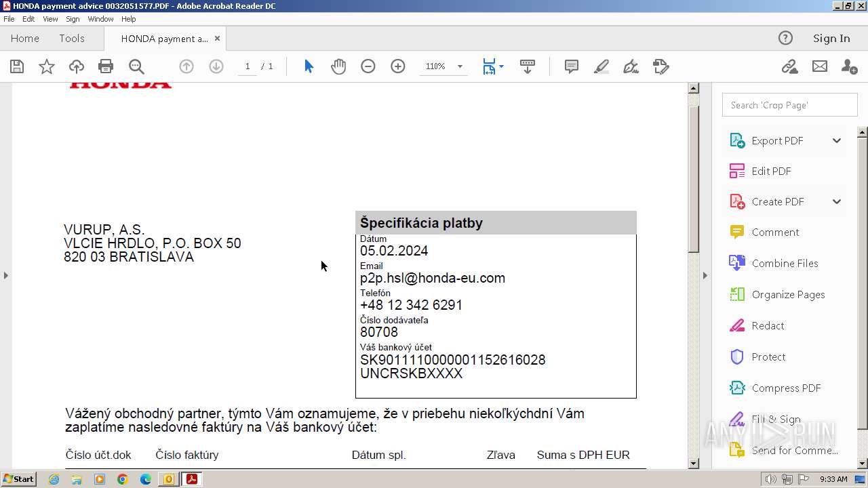Switch to the Home tab
This screenshot has width=868, height=488.
click(x=25, y=38)
